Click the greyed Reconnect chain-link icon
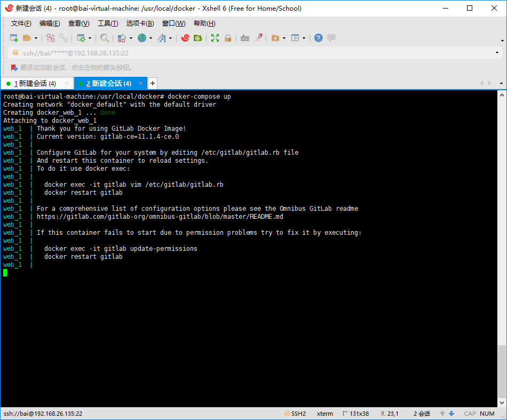This screenshot has width=507, height=420. [64, 38]
